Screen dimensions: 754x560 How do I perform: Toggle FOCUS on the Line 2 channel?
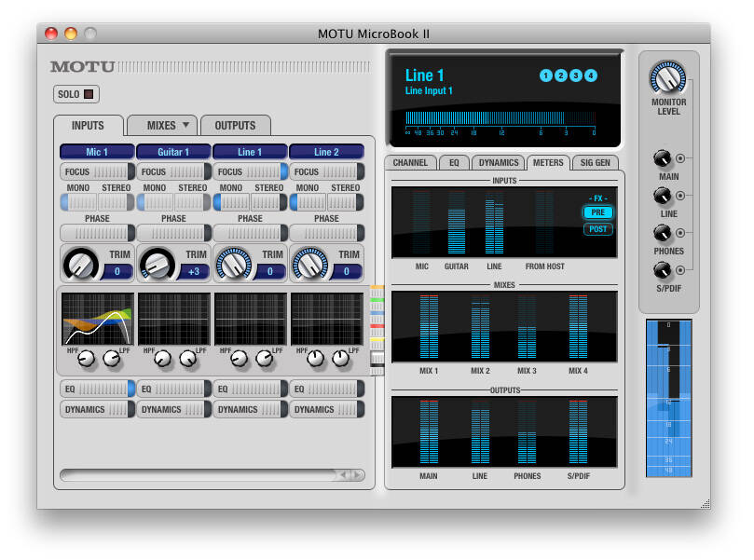pos(326,171)
